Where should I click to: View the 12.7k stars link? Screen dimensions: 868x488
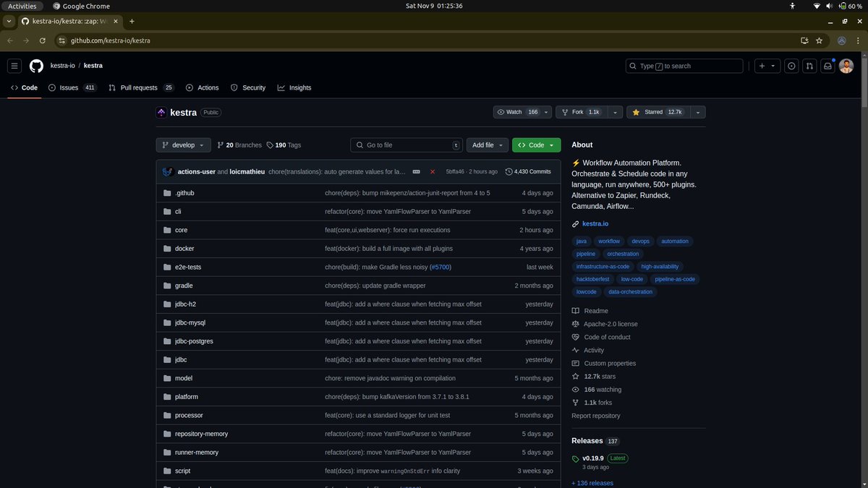click(600, 376)
